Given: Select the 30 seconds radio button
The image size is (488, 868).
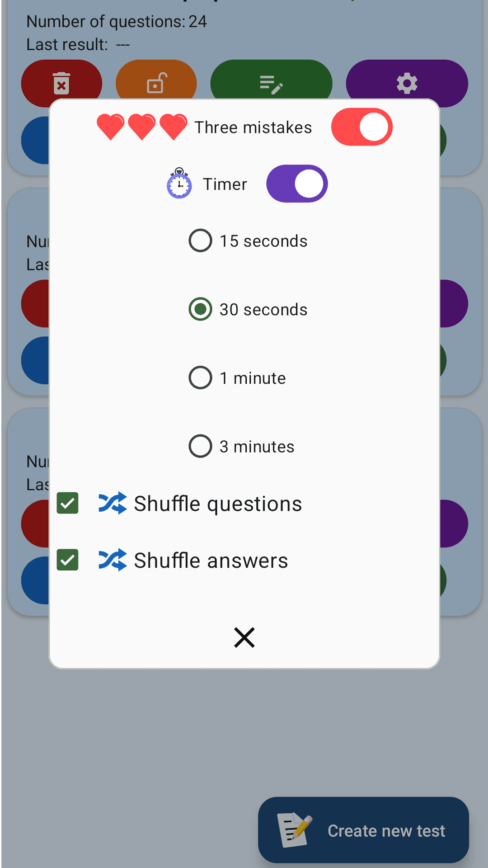Looking at the screenshot, I should pos(200,309).
